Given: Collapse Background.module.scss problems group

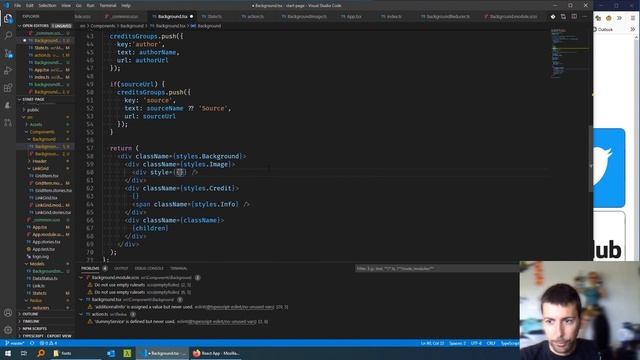Looking at the screenshot, I should point(82,278).
